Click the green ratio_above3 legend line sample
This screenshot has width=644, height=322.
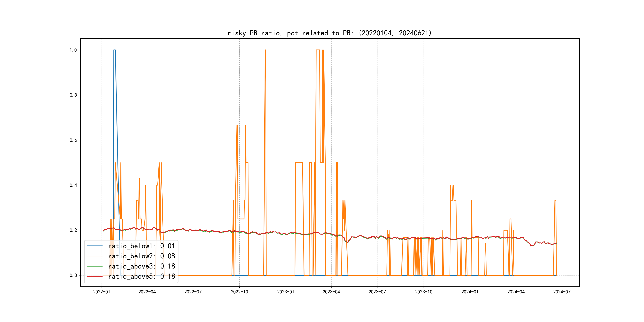click(94, 266)
